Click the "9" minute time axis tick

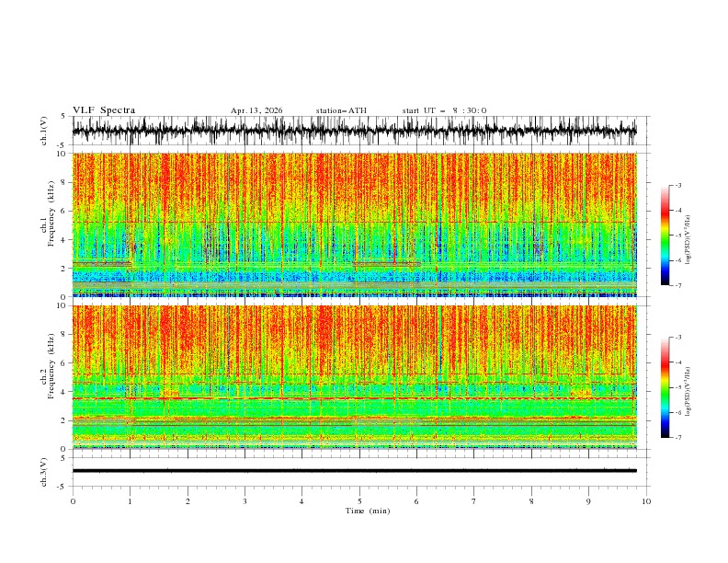point(588,501)
